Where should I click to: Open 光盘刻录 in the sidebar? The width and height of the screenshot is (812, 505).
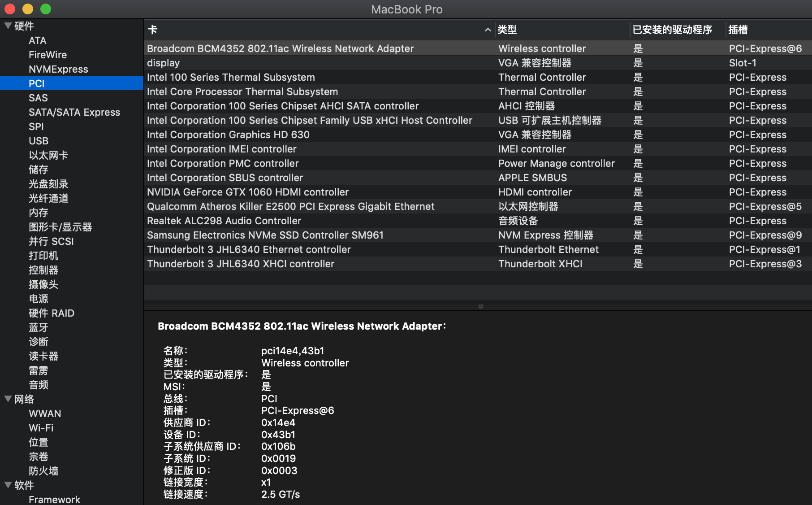click(x=48, y=184)
